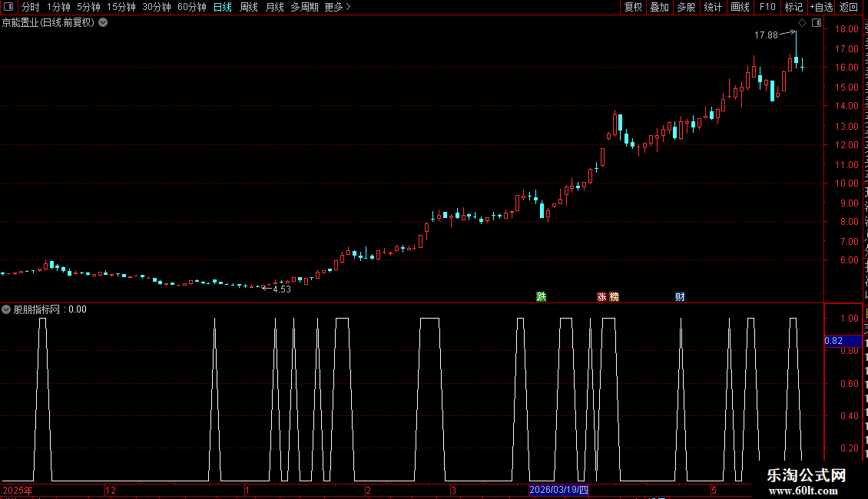Open the 多股 multi-stock view

pyautogui.click(x=686, y=7)
